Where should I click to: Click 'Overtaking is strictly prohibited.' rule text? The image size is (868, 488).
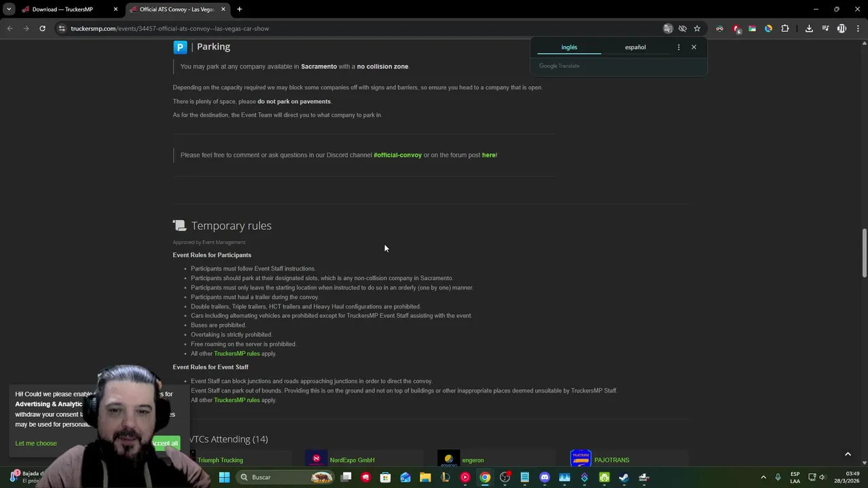coord(231,335)
